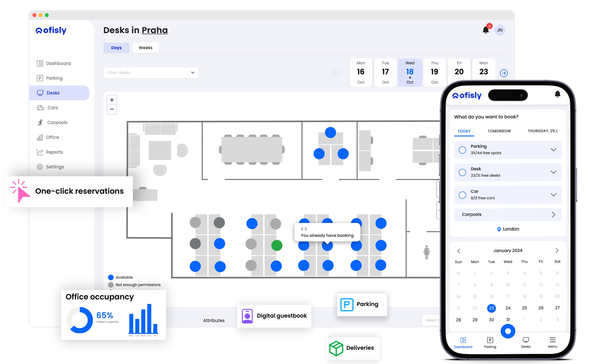Select Wed 18 Oct date card
Image resolution: width=605 pixels, height=364 pixels.
(x=410, y=72)
